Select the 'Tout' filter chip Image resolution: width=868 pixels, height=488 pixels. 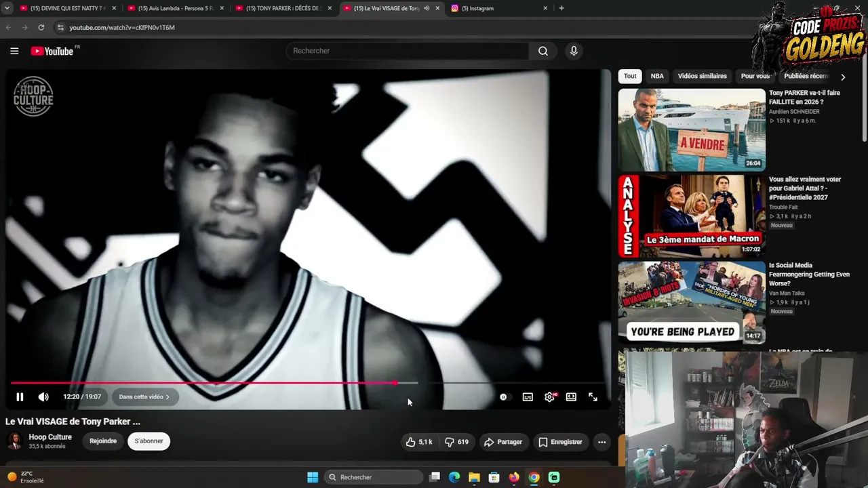[630, 77]
